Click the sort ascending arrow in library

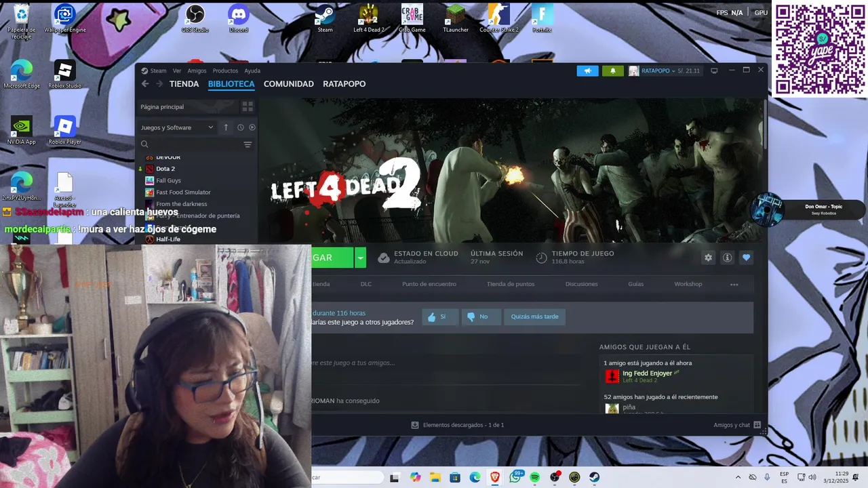(226, 127)
